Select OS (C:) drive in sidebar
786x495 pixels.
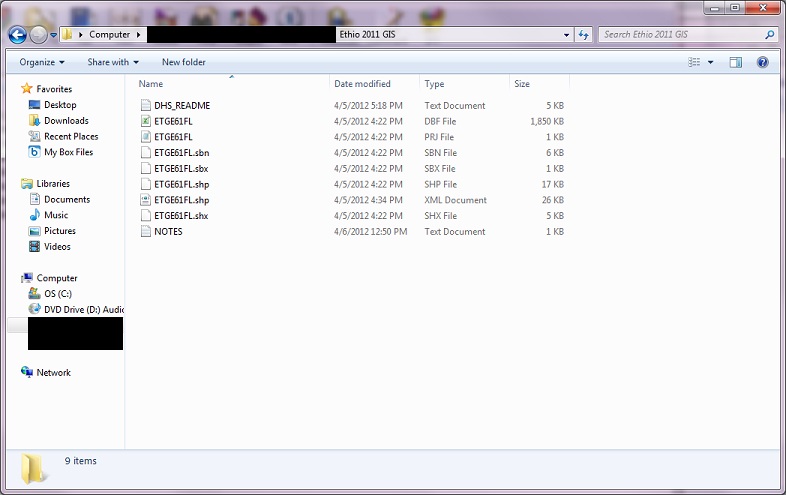click(x=58, y=294)
